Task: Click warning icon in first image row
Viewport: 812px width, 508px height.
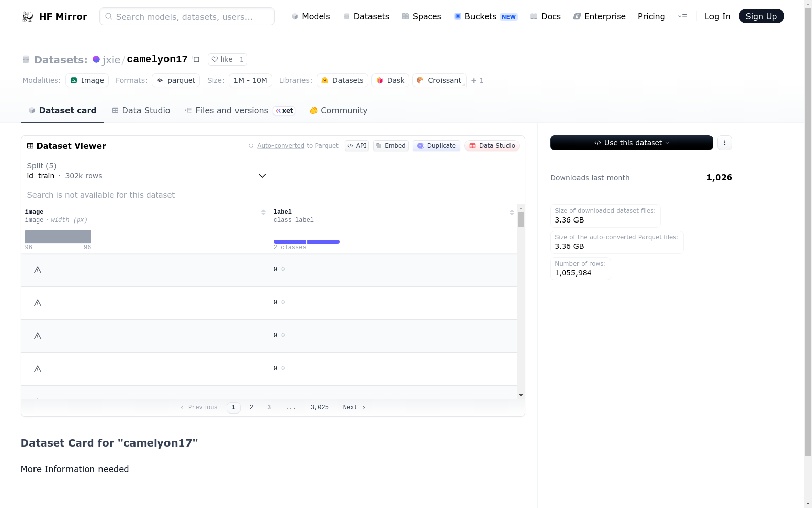Action: 38,270
